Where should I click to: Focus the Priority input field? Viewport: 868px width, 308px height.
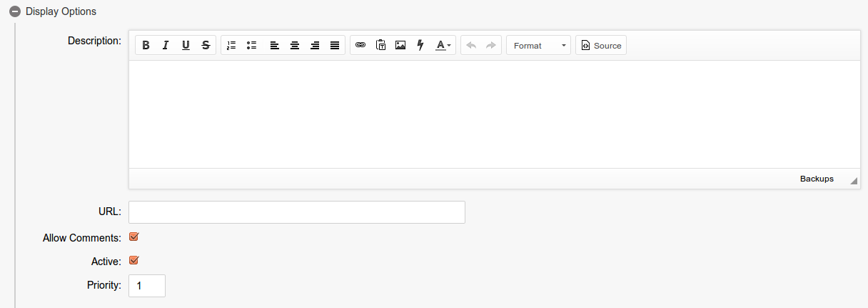[x=147, y=286]
